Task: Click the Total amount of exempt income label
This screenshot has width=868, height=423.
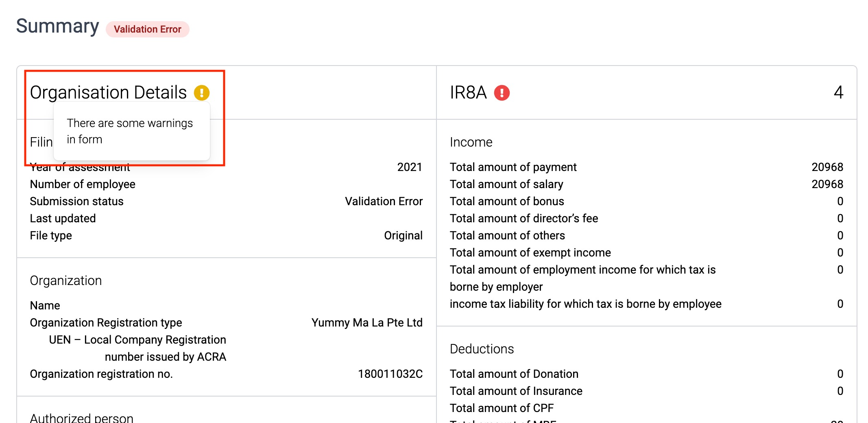Action: (x=530, y=252)
